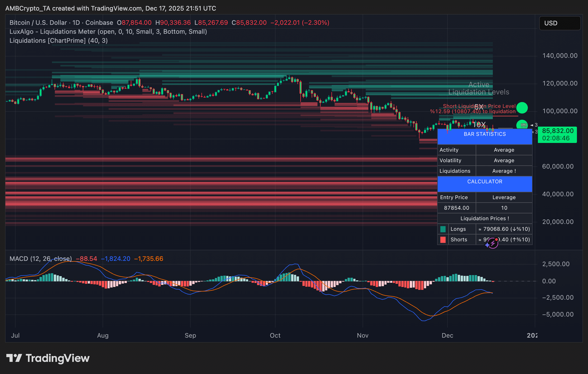Image resolution: width=588 pixels, height=374 pixels.
Task: Click the MACD indicator legend title
Action: (x=41, y=258)
